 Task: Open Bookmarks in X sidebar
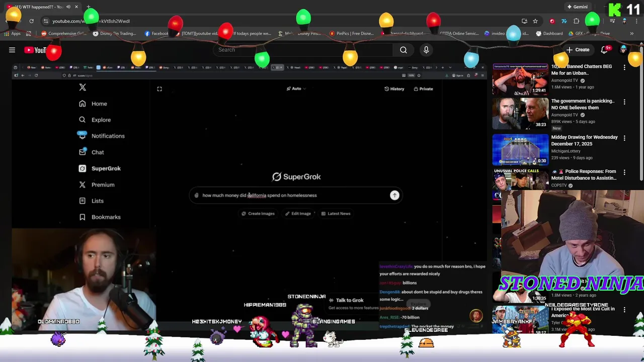click(100, 217)
